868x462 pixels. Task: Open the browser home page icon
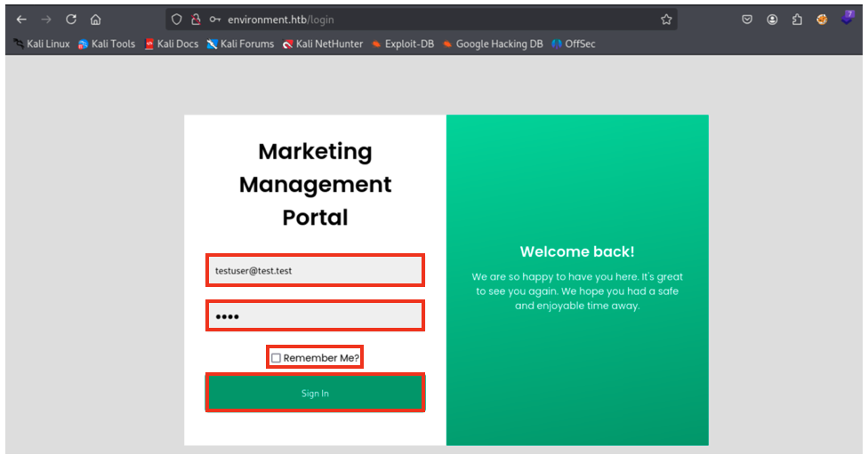pos(96,20)
